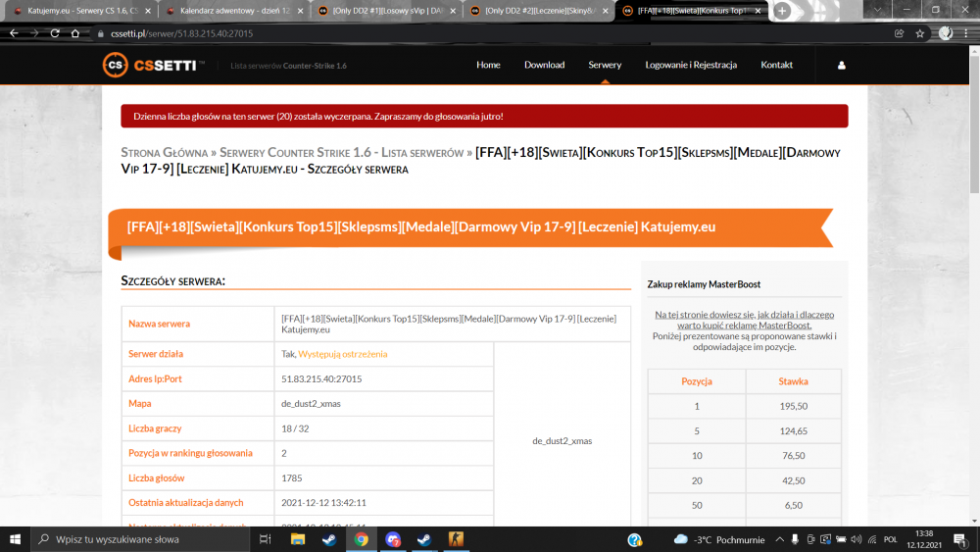Open File Explorer from the taskbar
980x552 pixels.
pyautogui.click(x=298, y=539)
